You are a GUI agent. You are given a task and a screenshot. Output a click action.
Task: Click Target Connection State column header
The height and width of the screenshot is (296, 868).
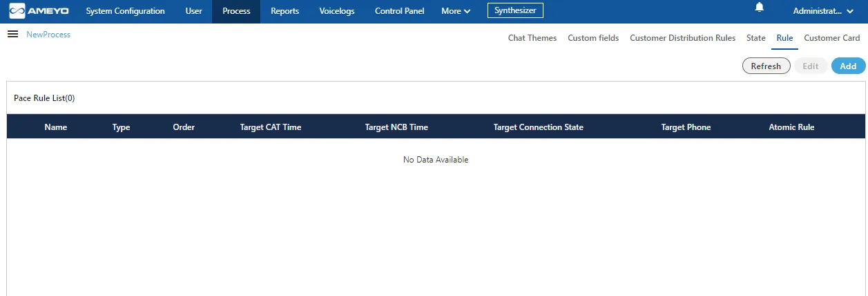[539, 127]
